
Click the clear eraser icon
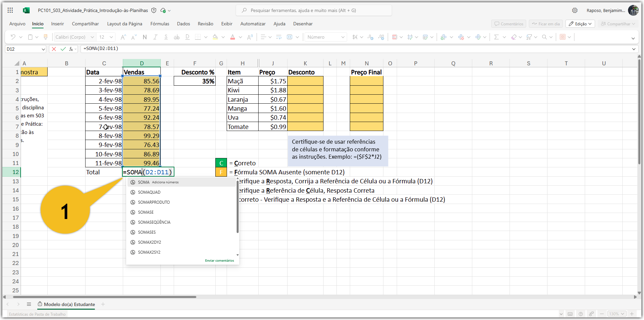point(514,37)
